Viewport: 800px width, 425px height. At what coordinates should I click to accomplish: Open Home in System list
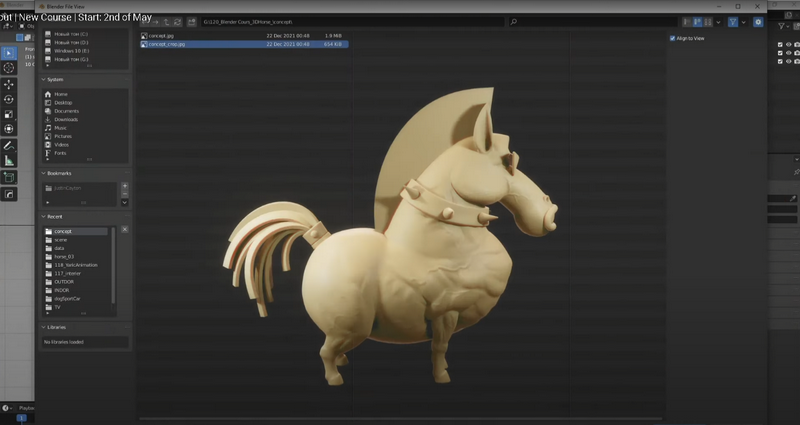pos(60,94)
